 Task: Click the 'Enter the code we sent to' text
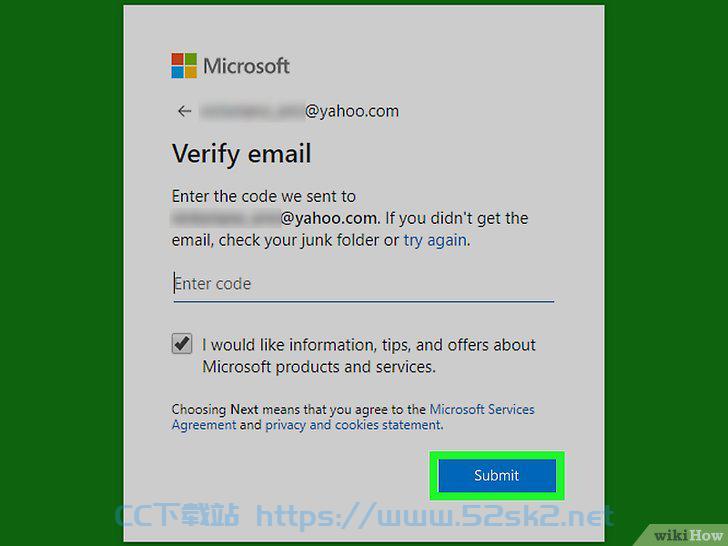(x=264, y=196)
